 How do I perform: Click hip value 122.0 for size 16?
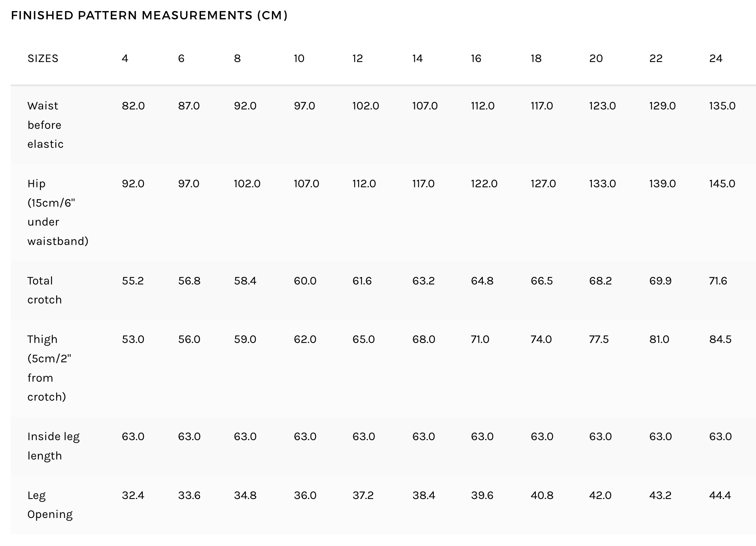[x=484, y=184]
